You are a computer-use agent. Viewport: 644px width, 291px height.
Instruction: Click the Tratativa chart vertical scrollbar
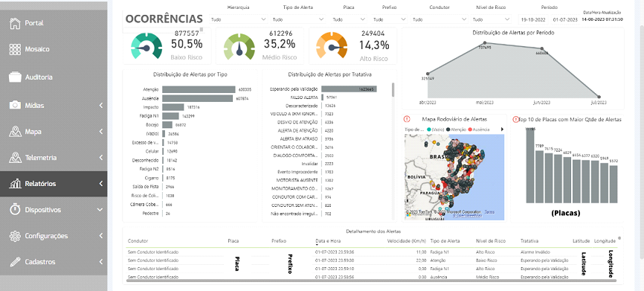click(393, 89)
